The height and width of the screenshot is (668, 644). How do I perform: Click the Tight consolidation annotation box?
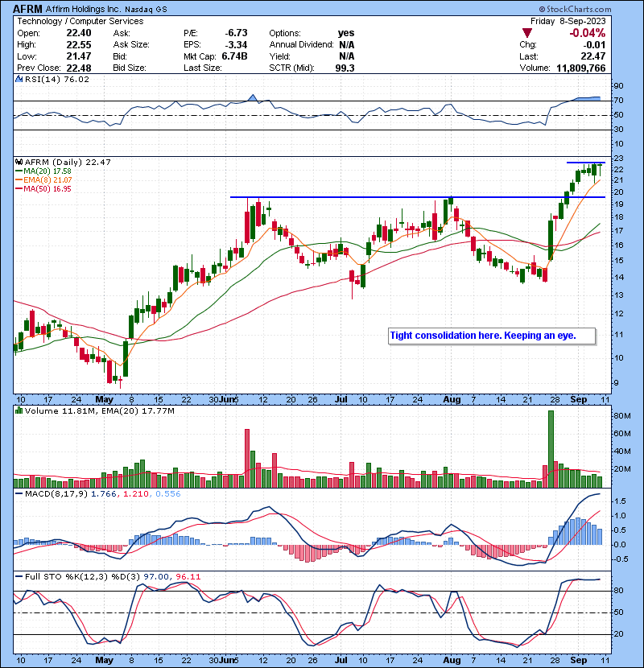point(492,336)
